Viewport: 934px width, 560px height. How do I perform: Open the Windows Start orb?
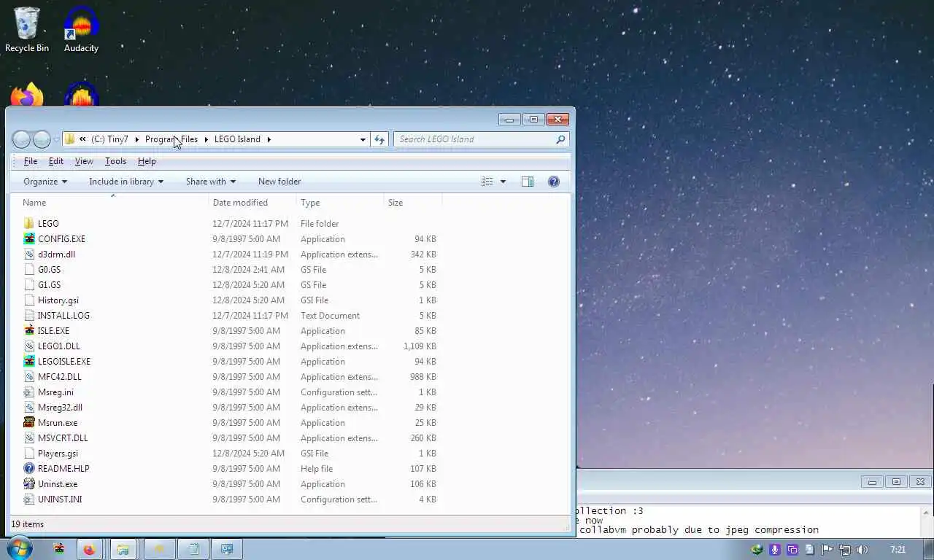point(20,548)
